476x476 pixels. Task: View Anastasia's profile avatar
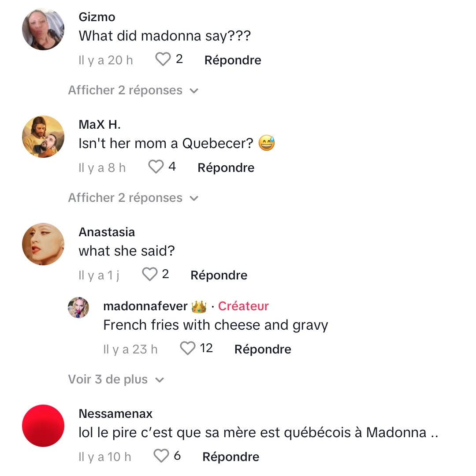(43, 244)
